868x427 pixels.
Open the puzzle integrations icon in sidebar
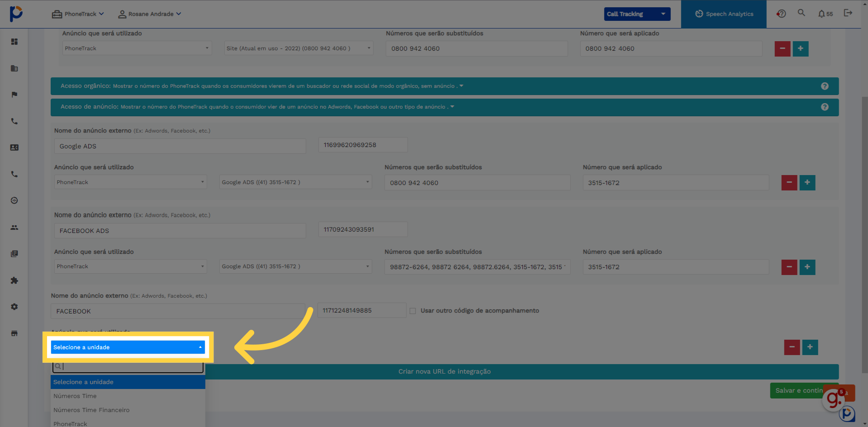point(14,280)
